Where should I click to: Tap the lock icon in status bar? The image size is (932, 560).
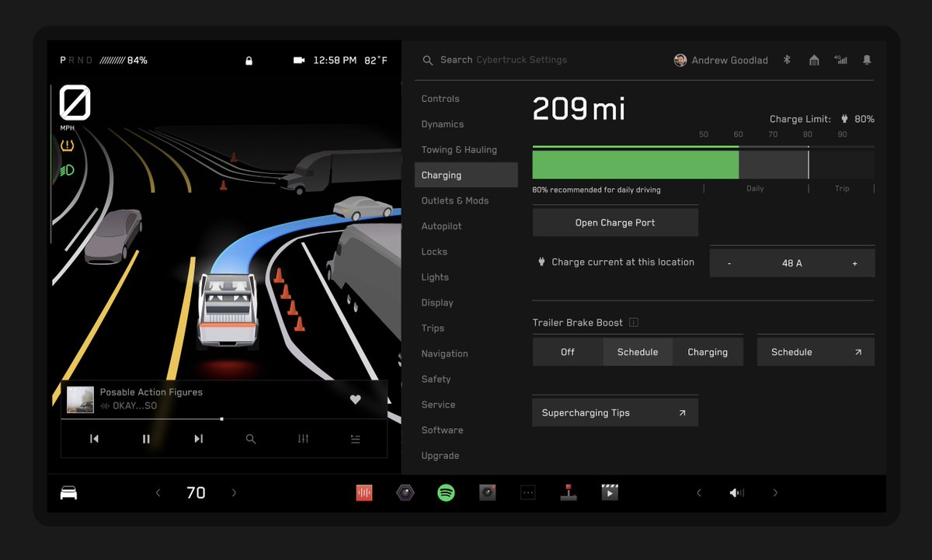[x=249, y=61]
